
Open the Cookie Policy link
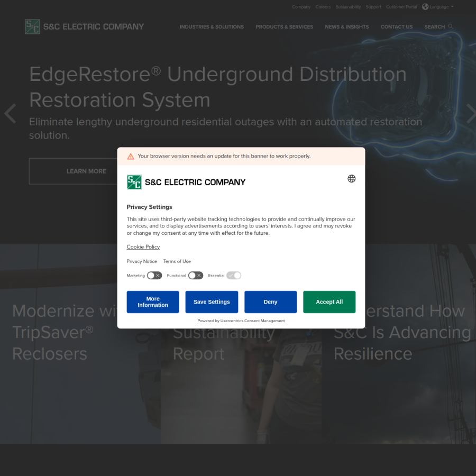coord(143,247)
